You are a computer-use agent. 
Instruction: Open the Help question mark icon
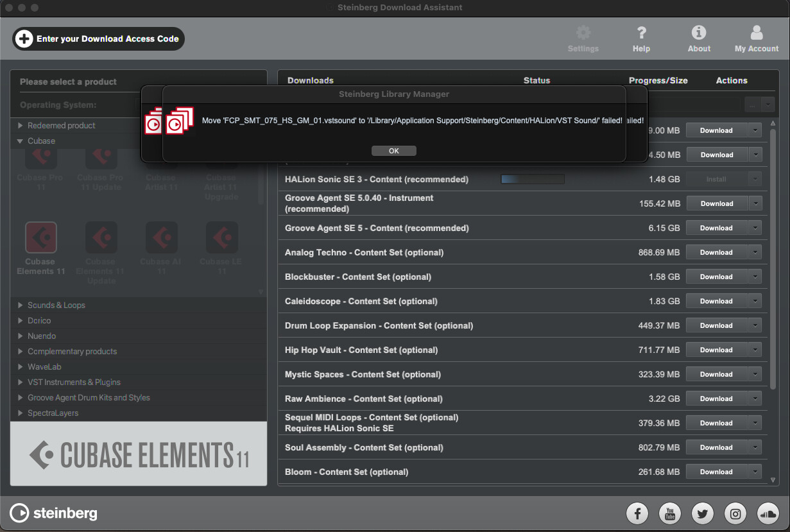coord(641,33)
